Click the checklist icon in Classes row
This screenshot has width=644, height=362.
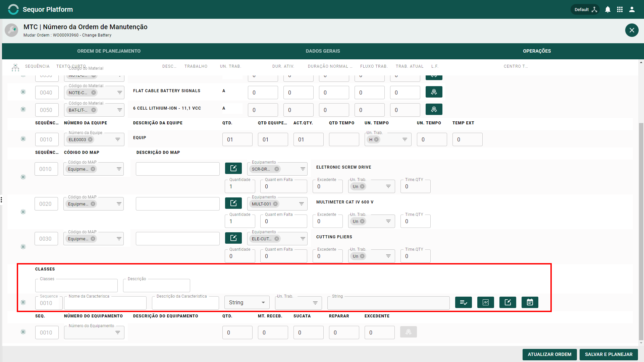coord(464,302)
